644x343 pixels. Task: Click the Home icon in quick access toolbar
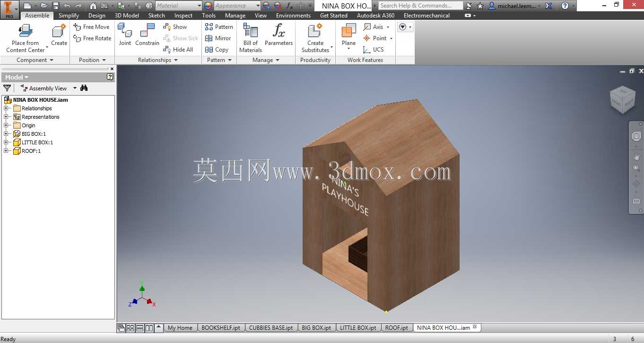93,6
